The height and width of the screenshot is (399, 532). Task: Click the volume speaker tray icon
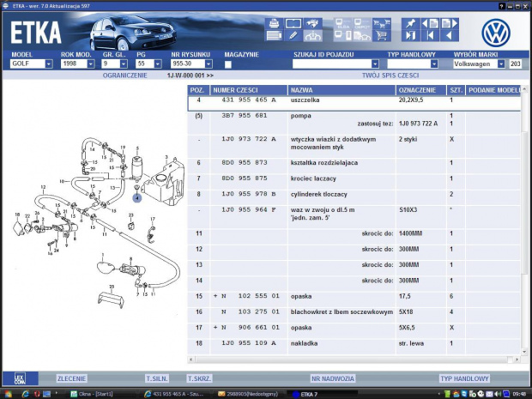pyautogui.click(x=498, y=394)
